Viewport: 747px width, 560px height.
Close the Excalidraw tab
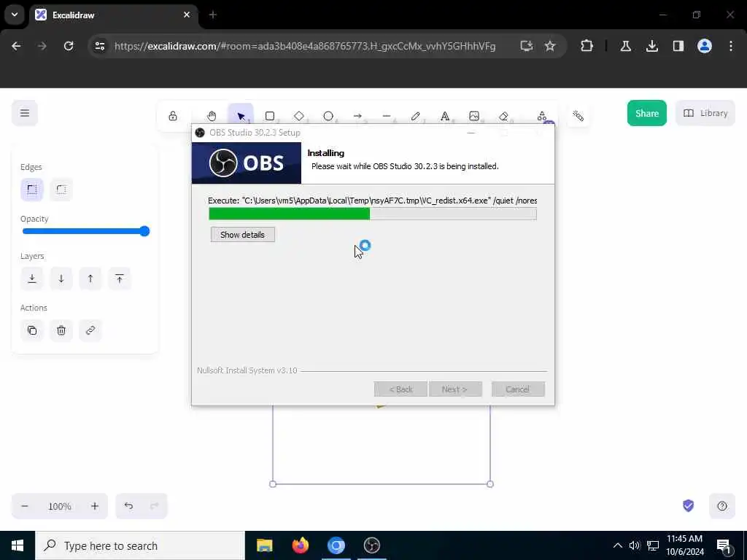[x=187, y=15]
